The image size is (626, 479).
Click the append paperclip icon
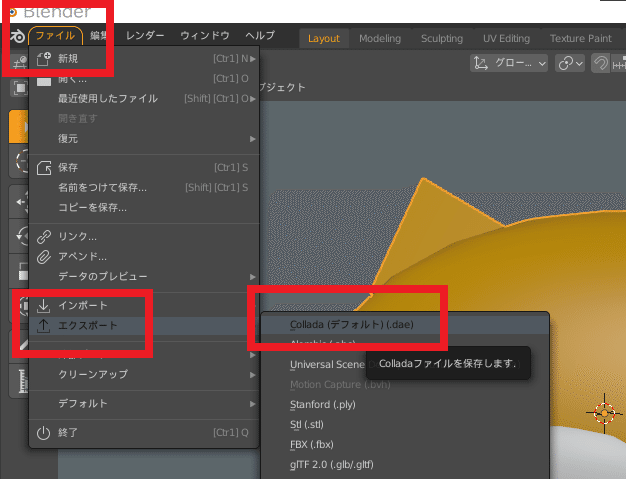tap(44, 257)
